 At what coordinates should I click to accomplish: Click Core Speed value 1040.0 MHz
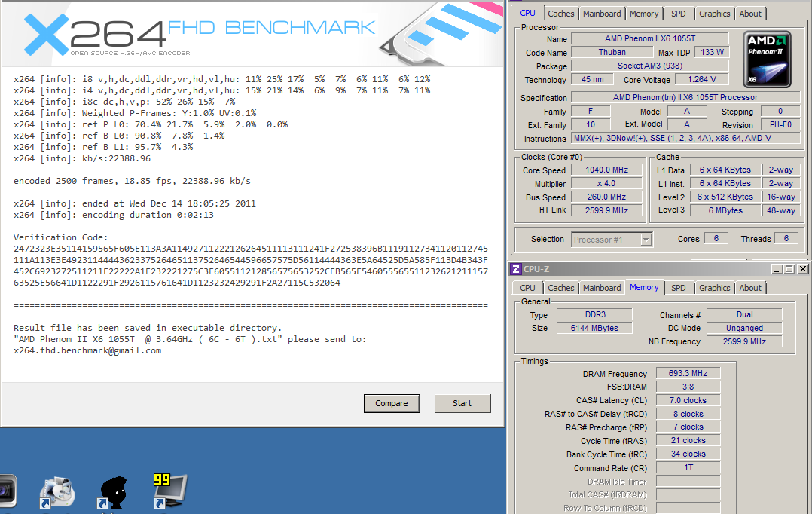point(606,170)
